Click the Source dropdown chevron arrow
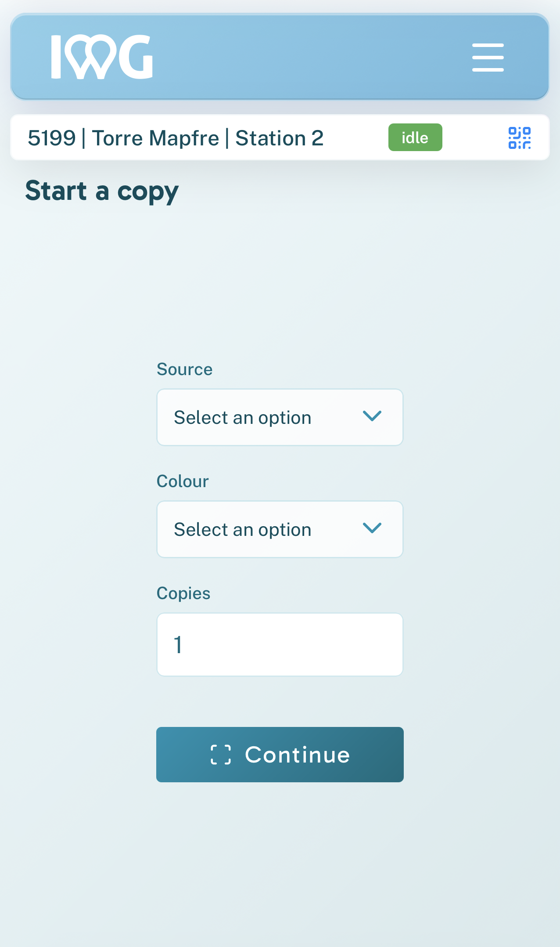The width and height of the screenshot is (560, 947). point(372,416)
